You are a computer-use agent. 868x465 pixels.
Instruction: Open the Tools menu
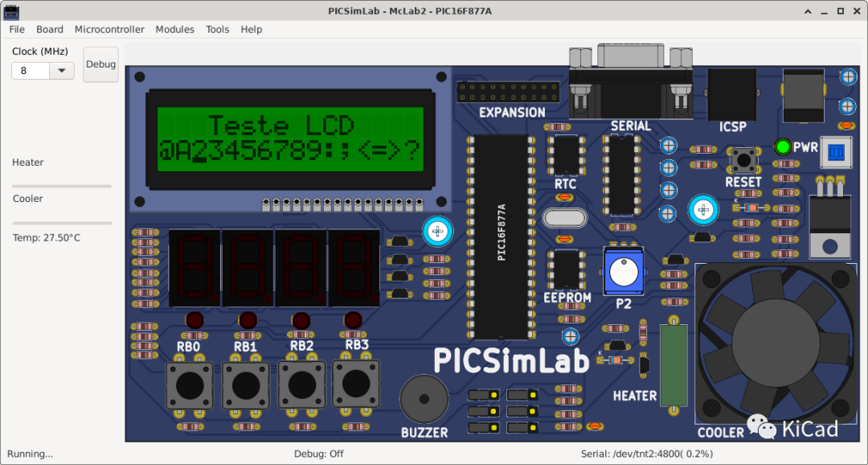216,29
